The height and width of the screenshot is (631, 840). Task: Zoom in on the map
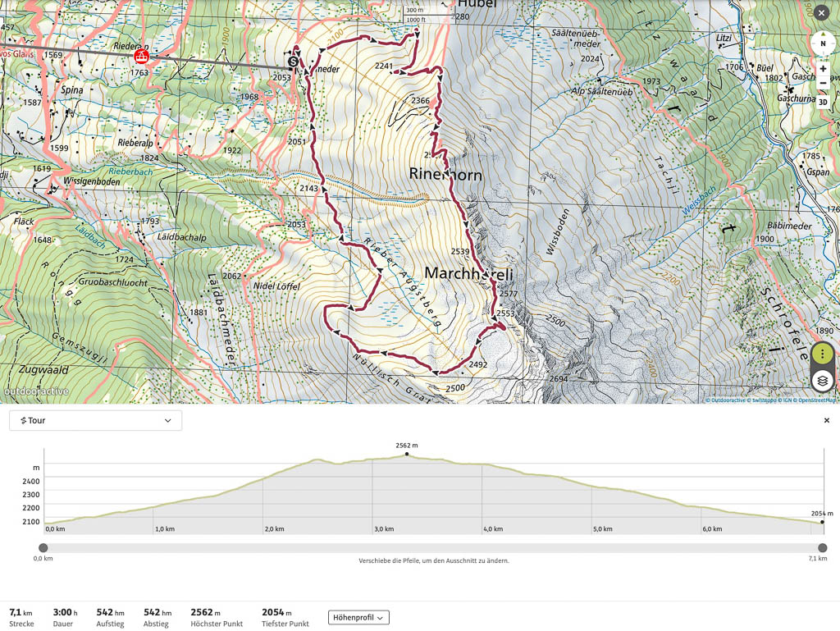(x=823, y=69)
